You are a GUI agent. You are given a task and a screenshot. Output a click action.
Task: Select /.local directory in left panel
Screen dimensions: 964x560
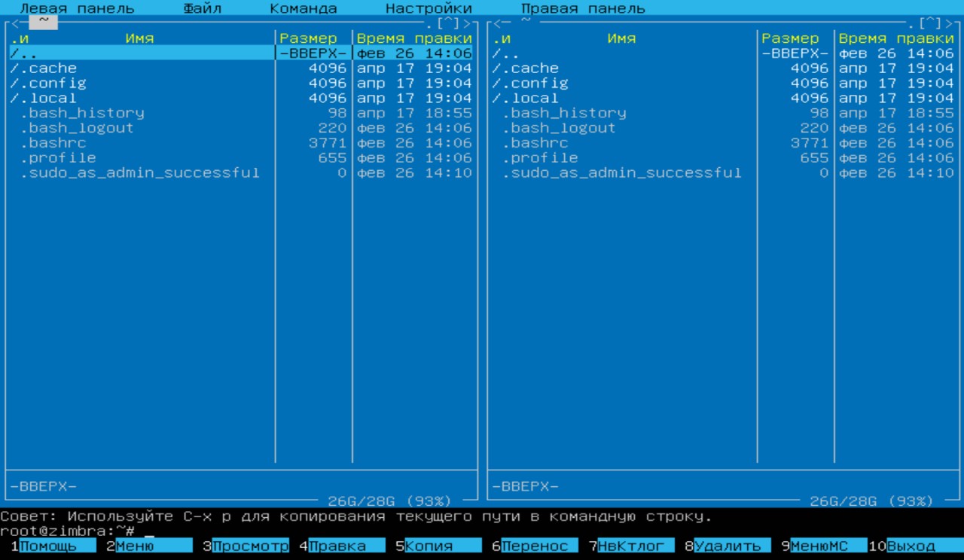(241, 98)
